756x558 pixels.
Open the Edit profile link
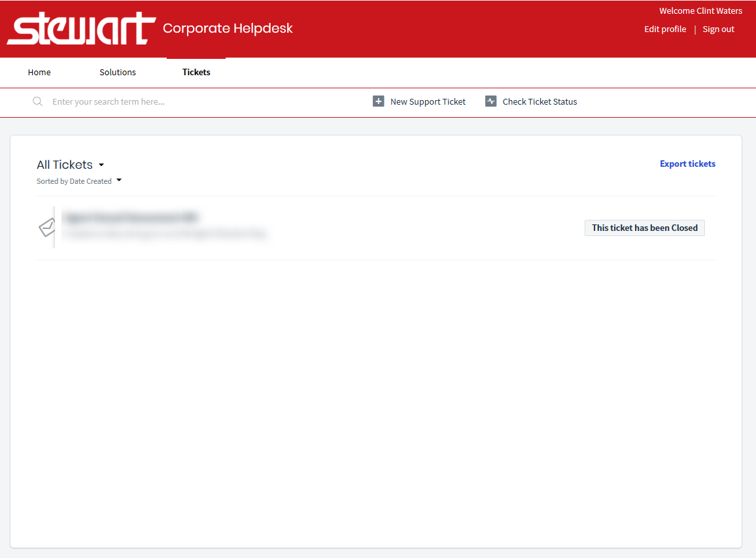(665, 29)
